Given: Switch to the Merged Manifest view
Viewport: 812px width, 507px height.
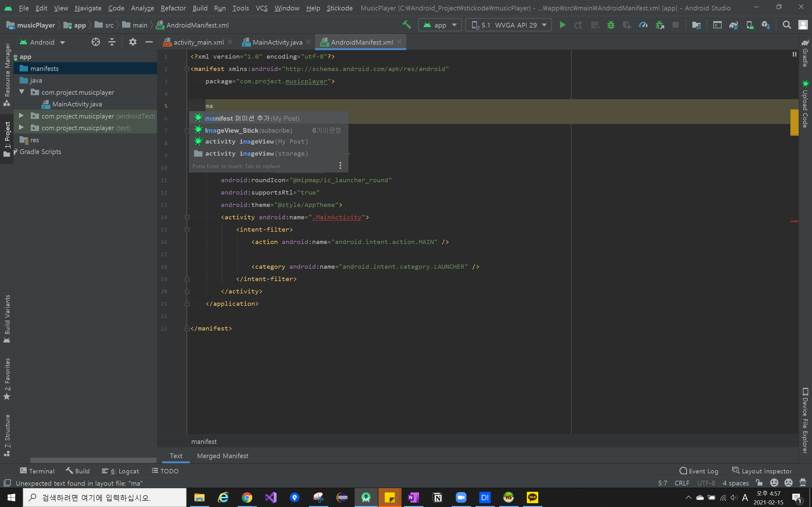Looking at the screenshot, I should [222, 456].
